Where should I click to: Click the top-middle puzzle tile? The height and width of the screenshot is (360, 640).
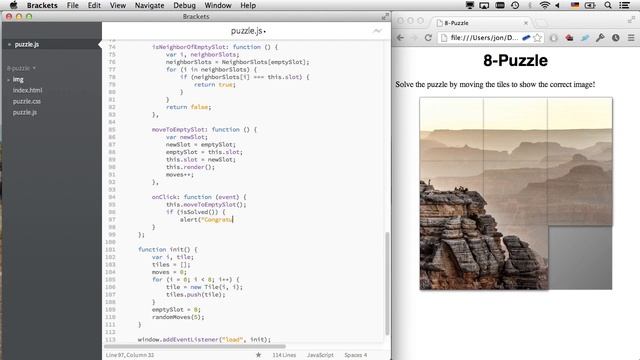(x=515, y=129)
